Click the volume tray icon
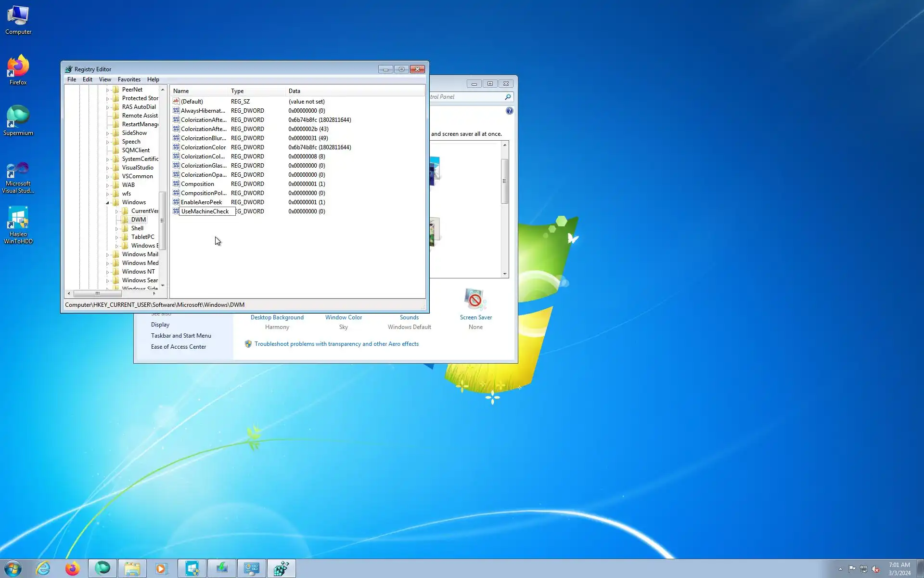 [875, 569]
